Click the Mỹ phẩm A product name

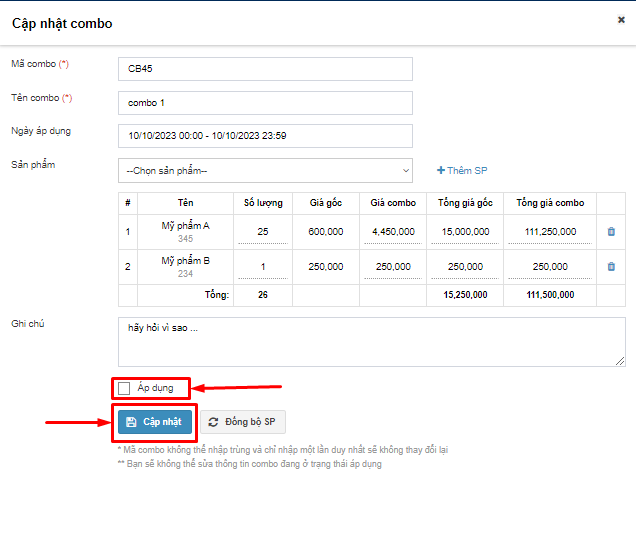click(x=185, y=226)
